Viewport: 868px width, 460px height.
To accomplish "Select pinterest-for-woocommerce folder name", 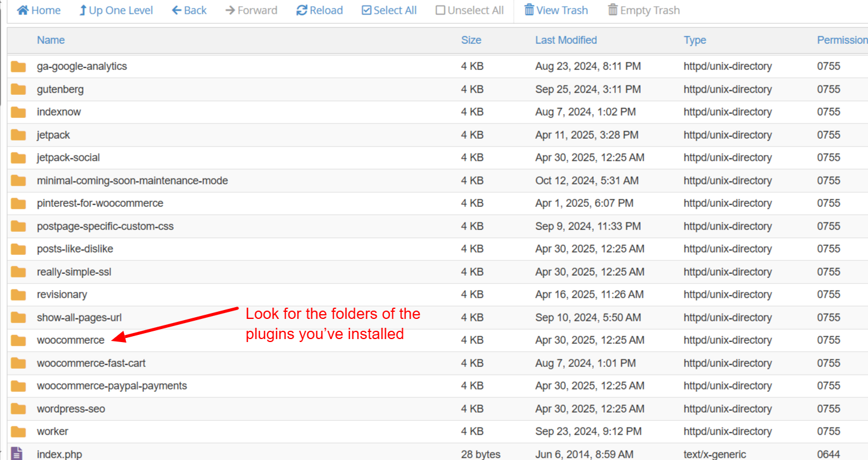I will tap(100, 203).
